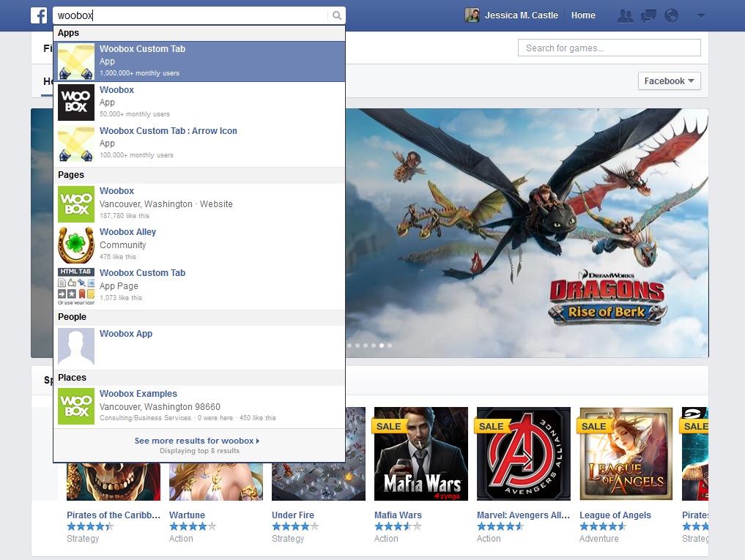Click the Pirates of the Caribb... title
The width and height of the screenshot is (745, 560).
[x=114, y=515]
